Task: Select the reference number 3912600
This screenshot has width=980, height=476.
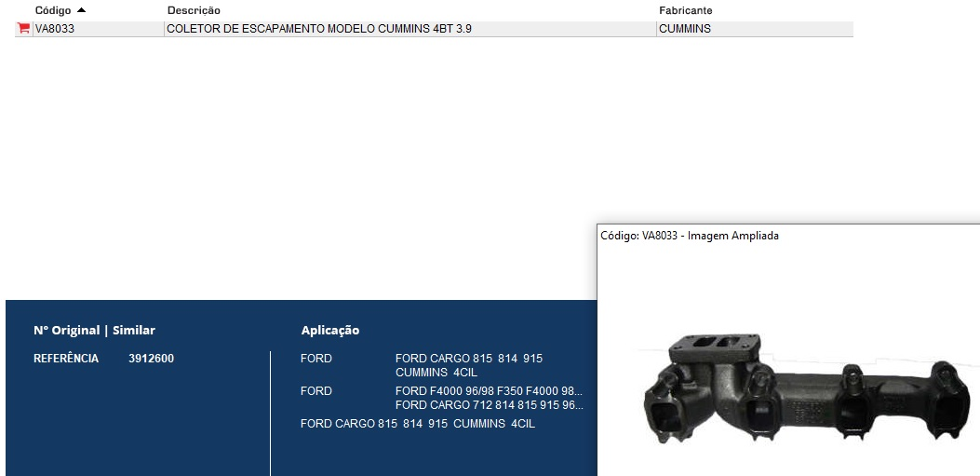Action: click(x=151, y=359)
